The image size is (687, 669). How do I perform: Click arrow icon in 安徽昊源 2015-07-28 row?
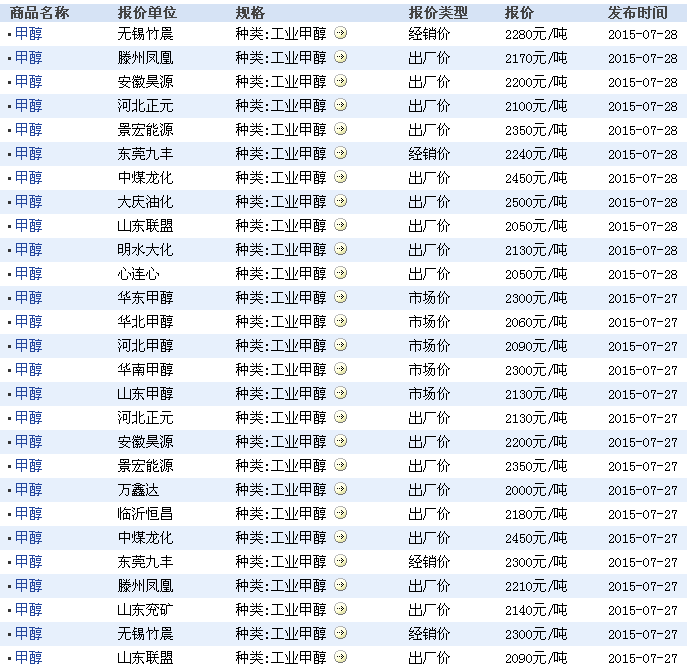click(x=340, y=81)
